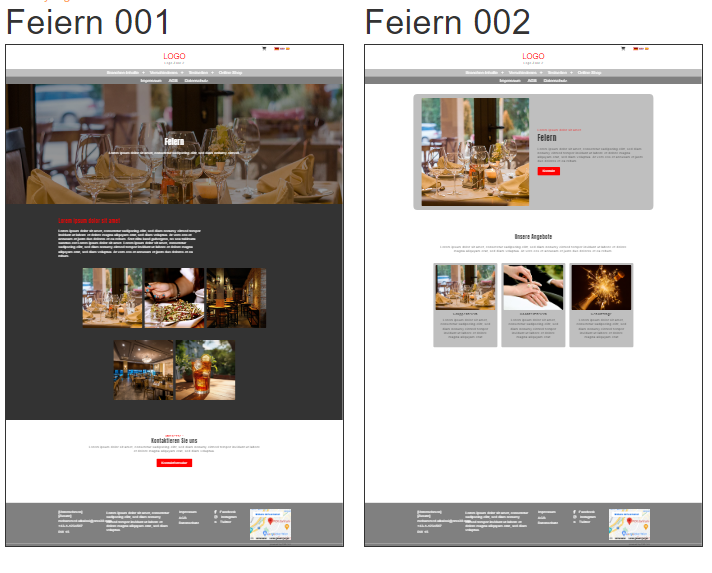
Task: Open Impressum in Feiern 001 sub-navigation
Action: point(151,81)
